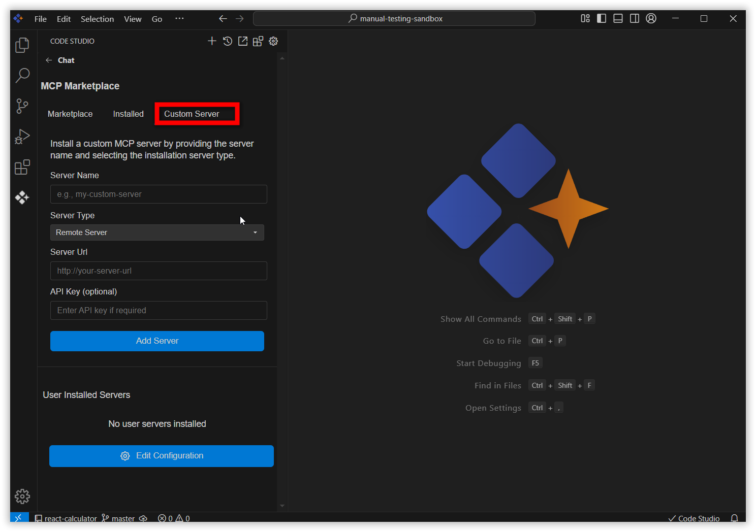Open remote window indicator in status bar
The height and width of the screenshot is (532, 756).
[x=18, y=518]
